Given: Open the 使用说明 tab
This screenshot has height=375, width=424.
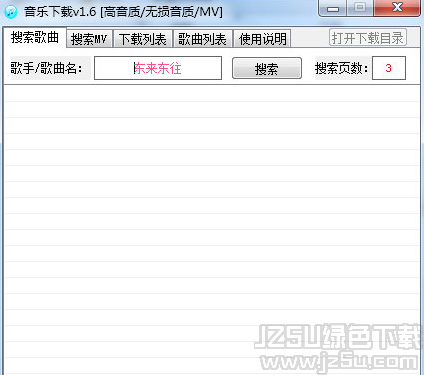Looking at the screenshot, I should click(263, 39).
